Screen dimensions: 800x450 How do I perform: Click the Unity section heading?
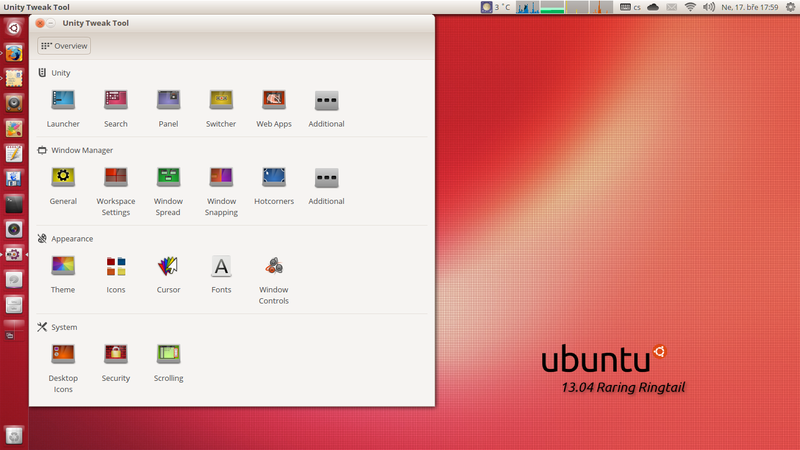pos(54,73)
